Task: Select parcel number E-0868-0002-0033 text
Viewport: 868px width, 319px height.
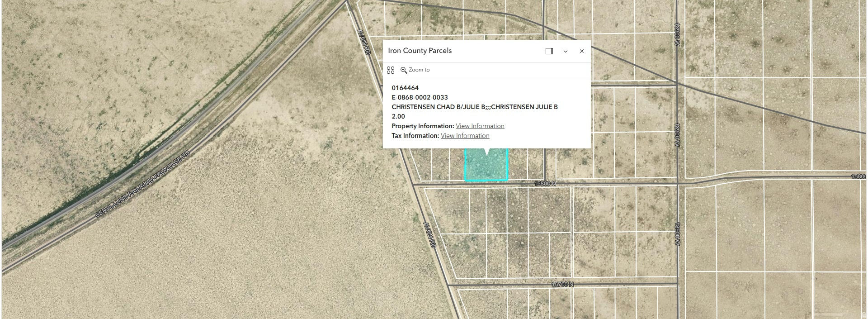Action: (420, 97)
